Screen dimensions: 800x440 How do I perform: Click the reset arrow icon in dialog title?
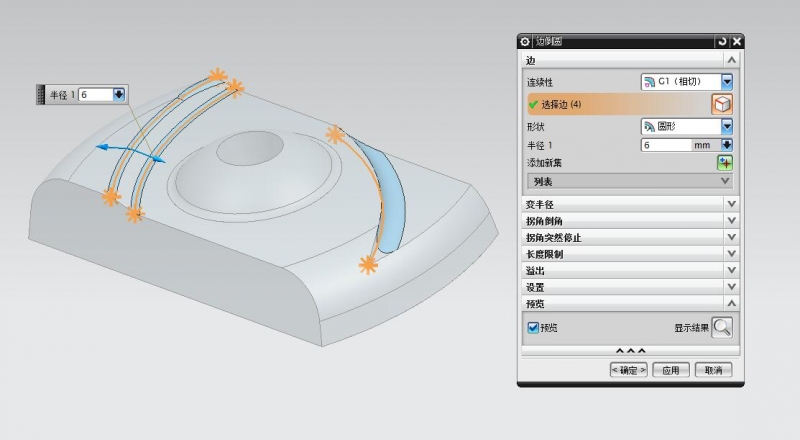[x=721, y=42]
